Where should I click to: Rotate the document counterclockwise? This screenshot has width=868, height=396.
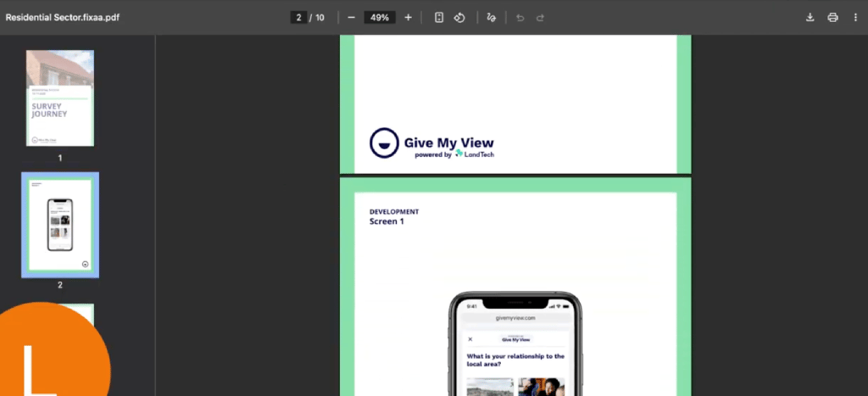pos(459,18)
